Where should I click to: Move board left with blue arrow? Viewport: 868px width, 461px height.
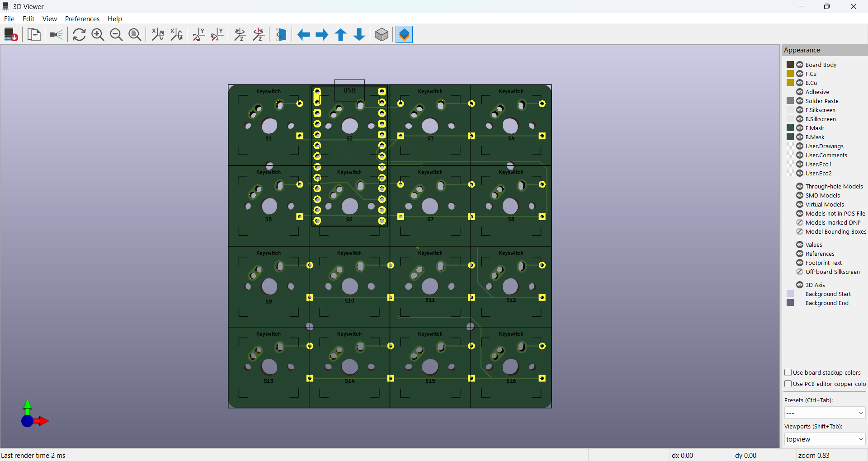[303, 35]
